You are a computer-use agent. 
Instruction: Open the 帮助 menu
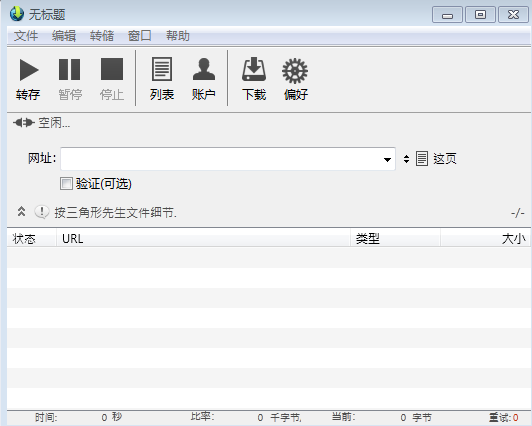click(x=177, y=36)
